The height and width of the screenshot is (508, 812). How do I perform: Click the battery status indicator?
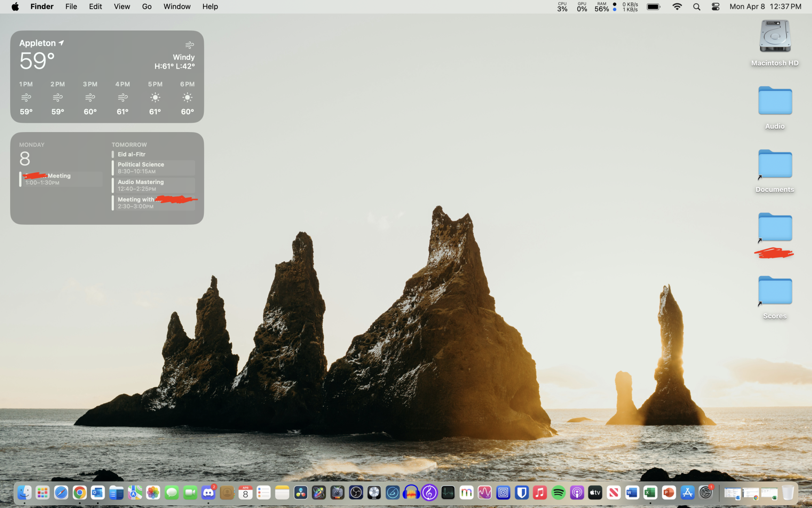(x=653, y=7)
